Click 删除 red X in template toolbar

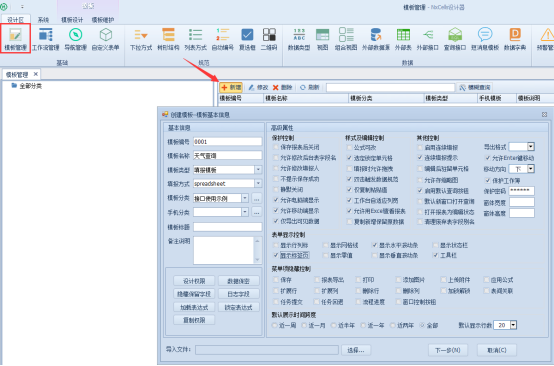click(x=282, y=87)
